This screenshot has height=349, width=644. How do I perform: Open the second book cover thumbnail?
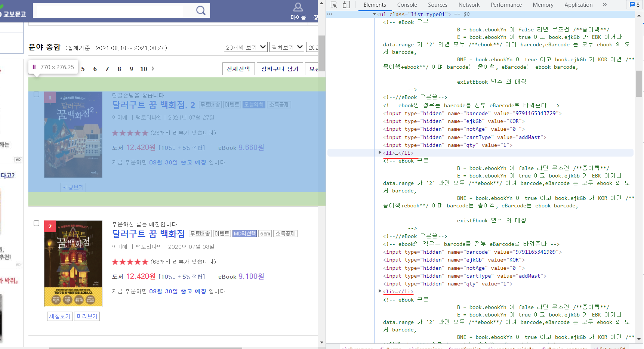(x=73, y=264)
